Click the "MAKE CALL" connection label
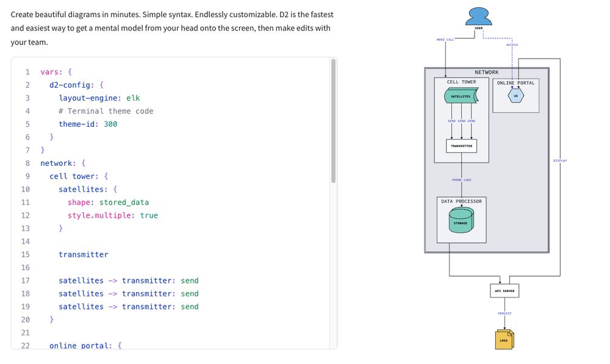 [x=445, y=40]
